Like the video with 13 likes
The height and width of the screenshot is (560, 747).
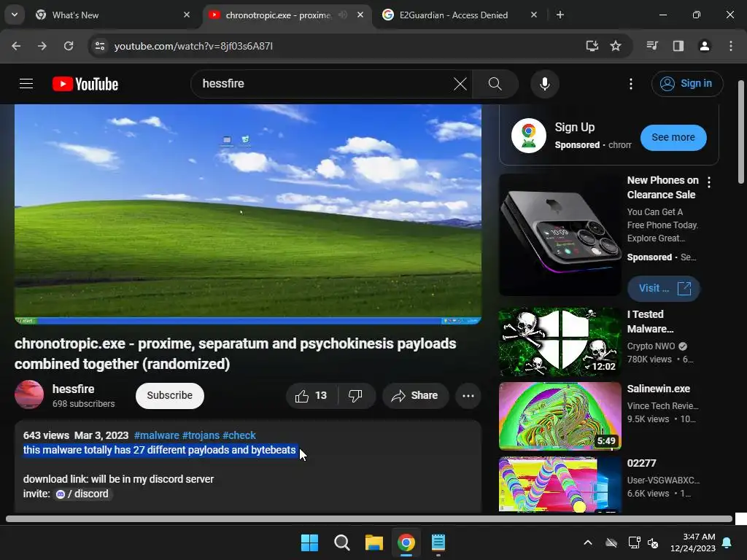[311, 396]
